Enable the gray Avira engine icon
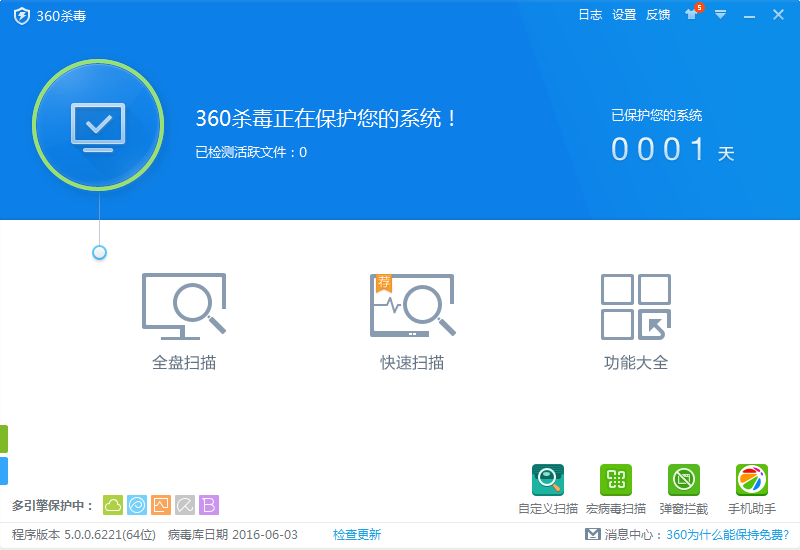Image resolution: width=800 pixels, height=550 pixels. [185, 505]
